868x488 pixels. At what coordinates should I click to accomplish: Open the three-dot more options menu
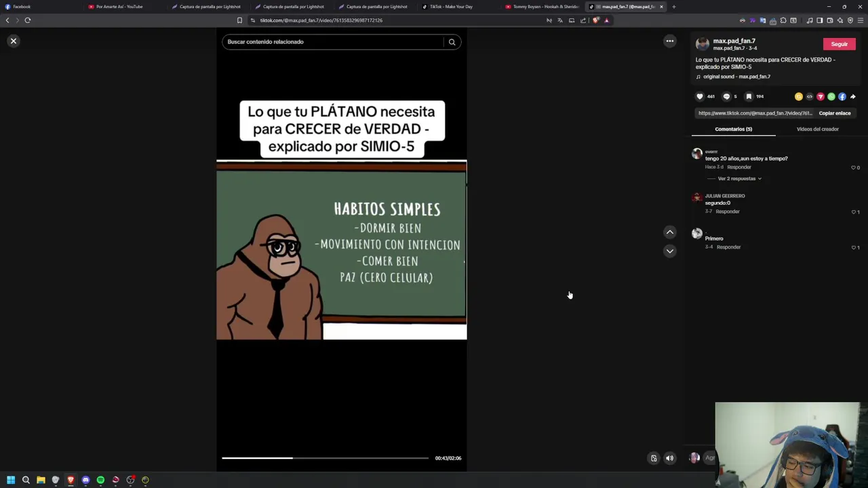(x=669, y=41)
